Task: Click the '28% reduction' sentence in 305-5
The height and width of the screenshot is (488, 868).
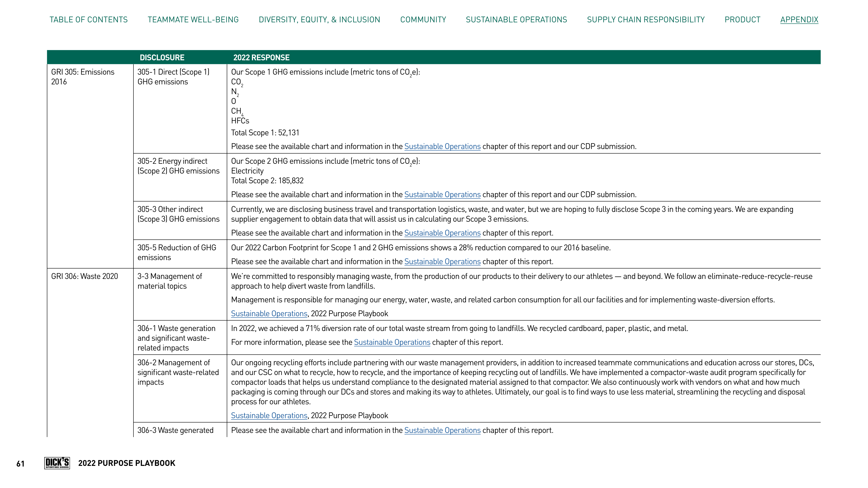Action: 421,247
